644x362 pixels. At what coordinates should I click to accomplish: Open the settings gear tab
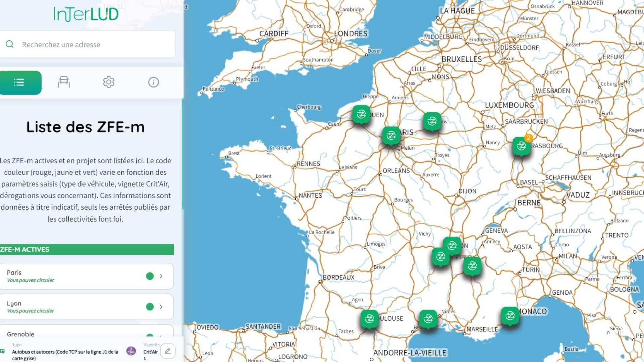pyautogui.click(x=109, y=82)
